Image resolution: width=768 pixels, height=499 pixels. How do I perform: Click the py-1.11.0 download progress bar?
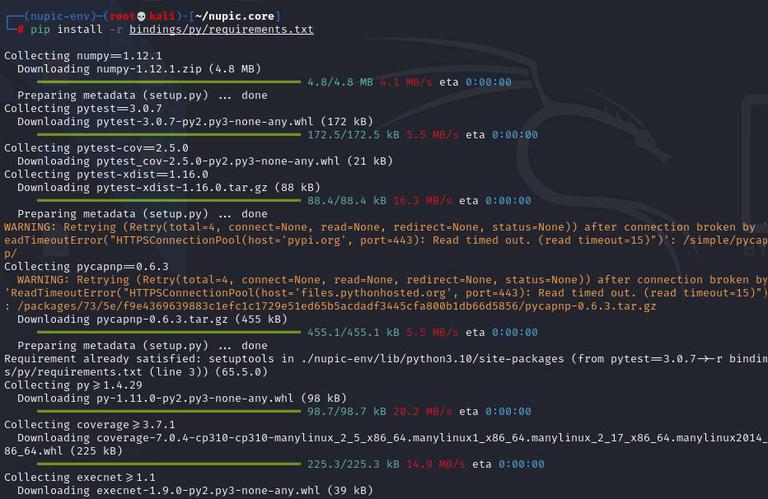168,411
